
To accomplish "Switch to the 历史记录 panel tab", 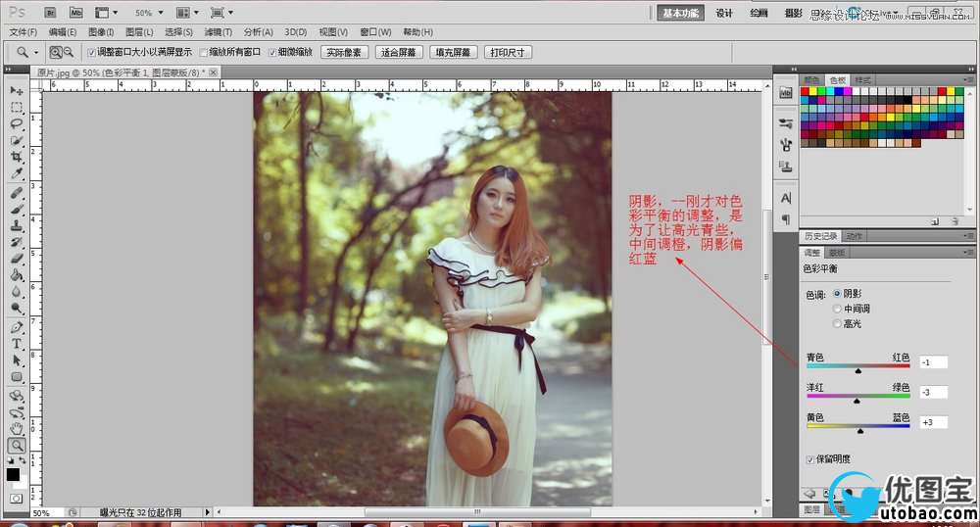I will [820, 236].
